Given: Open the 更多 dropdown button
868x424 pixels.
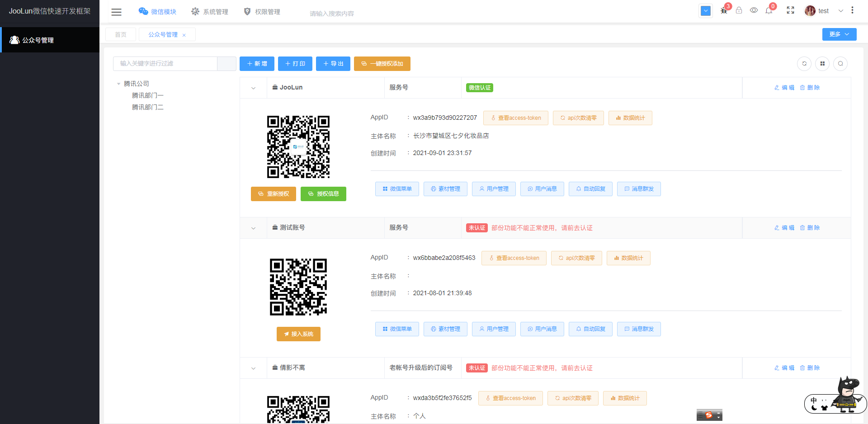Looking at the screenshot, I should (x=839, y=34).
